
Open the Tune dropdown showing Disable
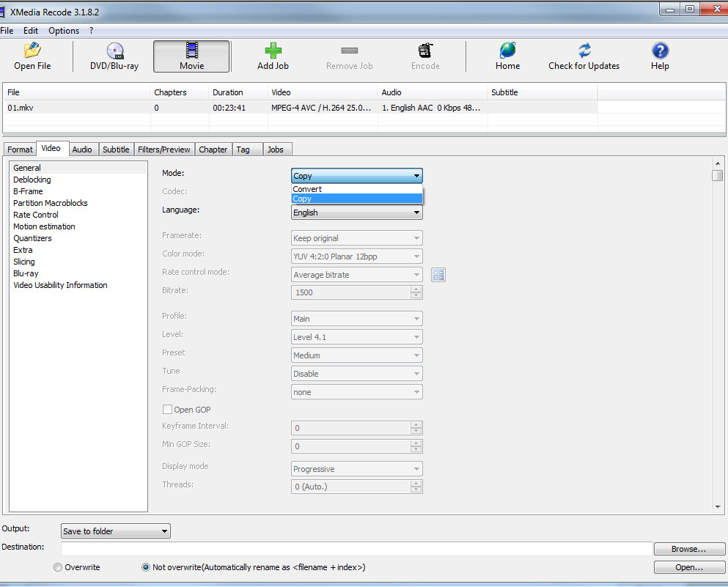click(x=356, y=374)
